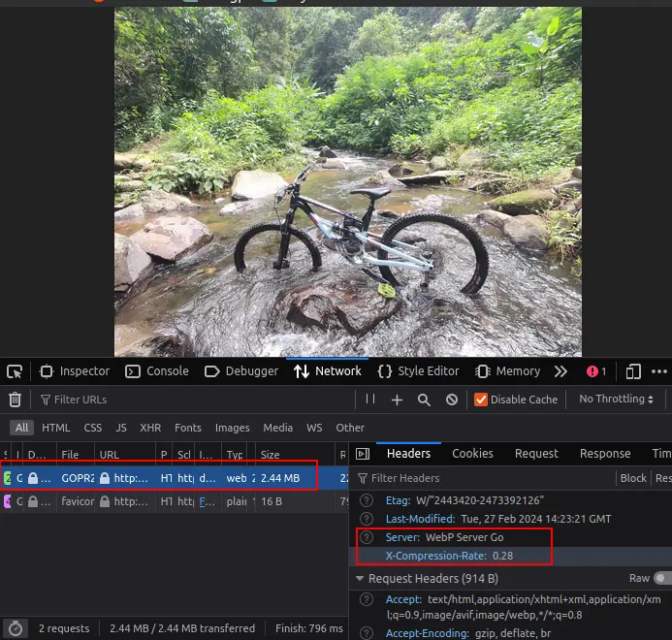Viewport: 672px width, 640px height.
Task: Select the All filter button
Action: [x=22, y=428]
